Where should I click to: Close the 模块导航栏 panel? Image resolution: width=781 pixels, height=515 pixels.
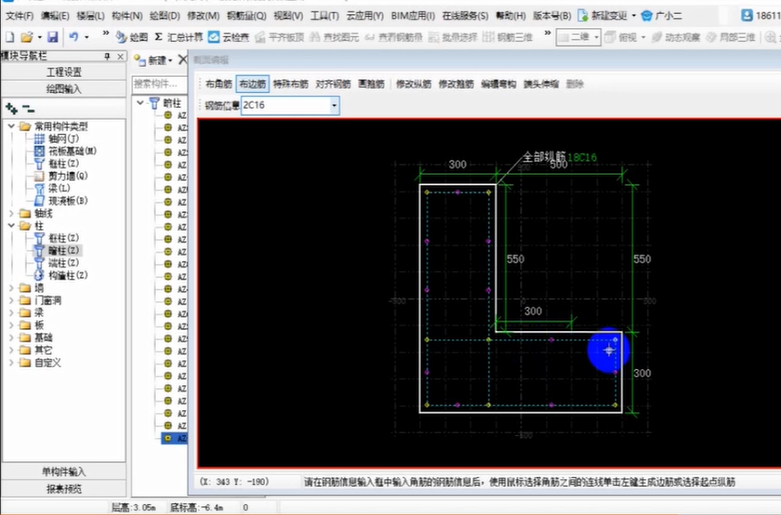[120, 56]
